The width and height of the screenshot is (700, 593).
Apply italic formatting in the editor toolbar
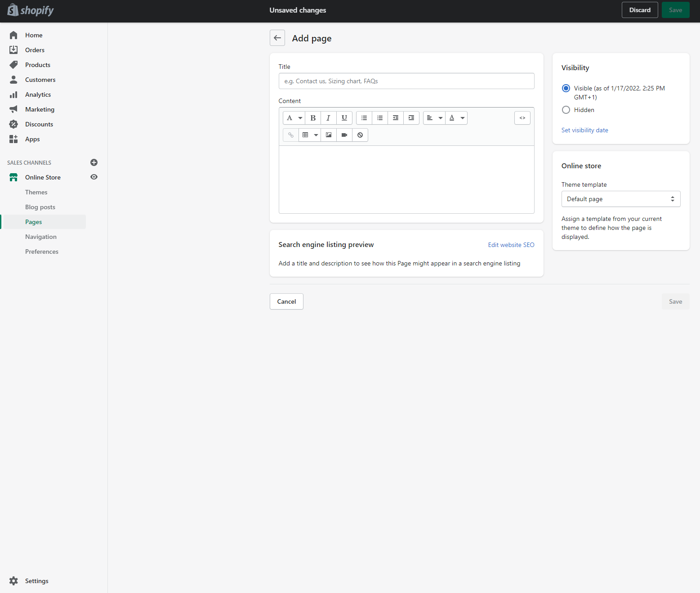coord(328,118)
